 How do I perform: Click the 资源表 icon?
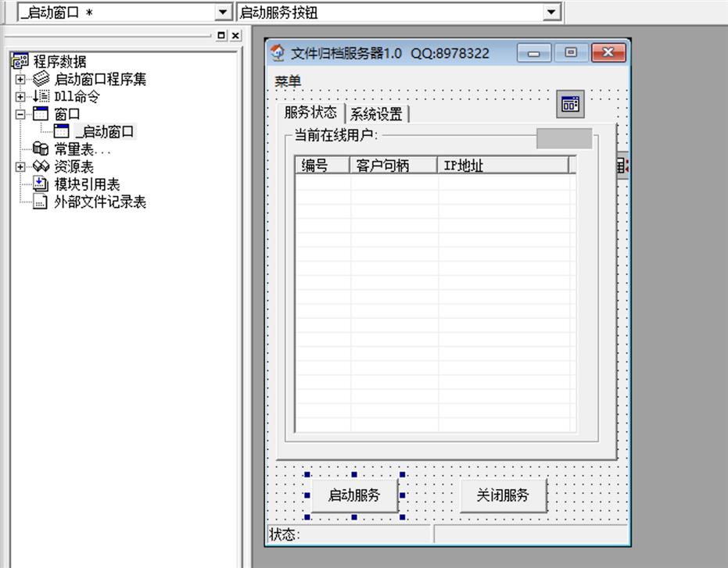(x=41, y=166)
